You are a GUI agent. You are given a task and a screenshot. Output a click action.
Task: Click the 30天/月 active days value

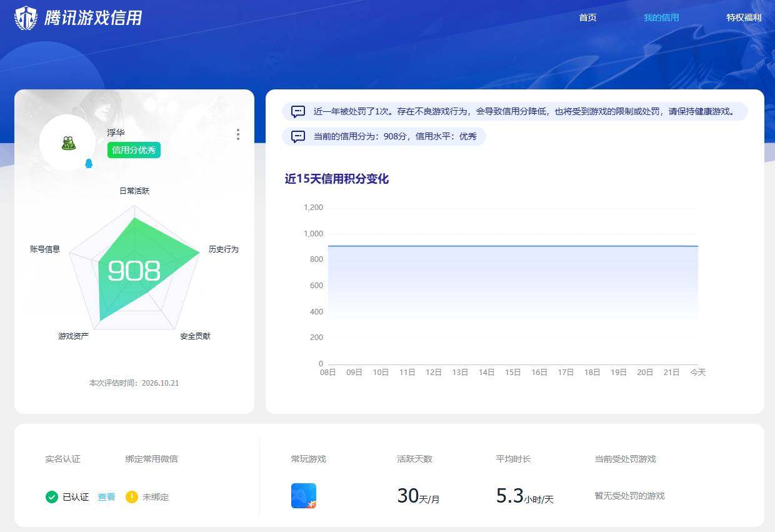point(419,496)
